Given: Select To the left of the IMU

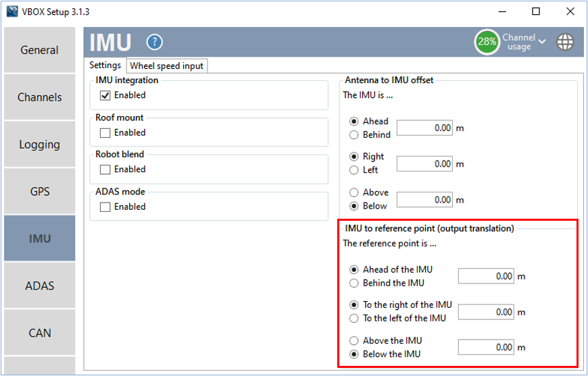Looking at the screenshot, I should click(x=353, y=319).
